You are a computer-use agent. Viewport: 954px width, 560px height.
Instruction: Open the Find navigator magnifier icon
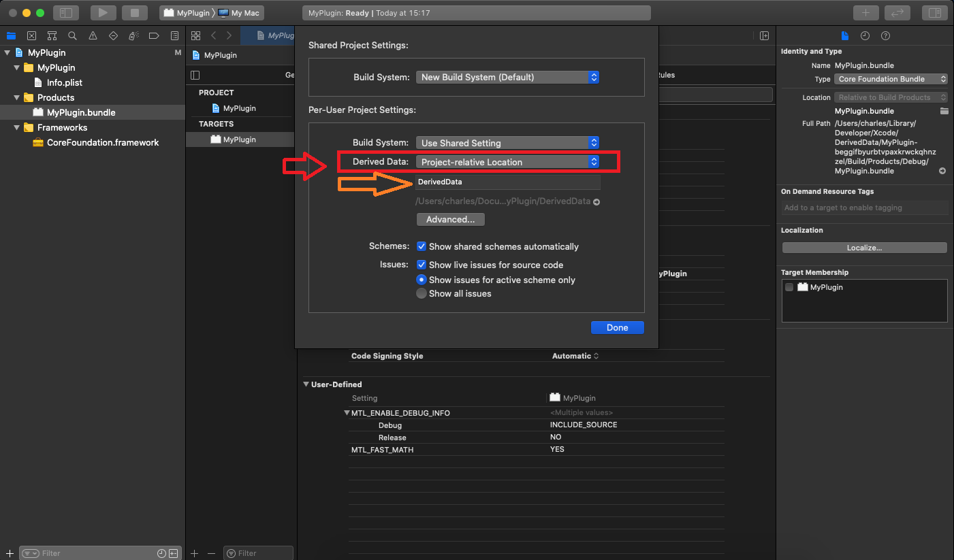click(72, 35)
